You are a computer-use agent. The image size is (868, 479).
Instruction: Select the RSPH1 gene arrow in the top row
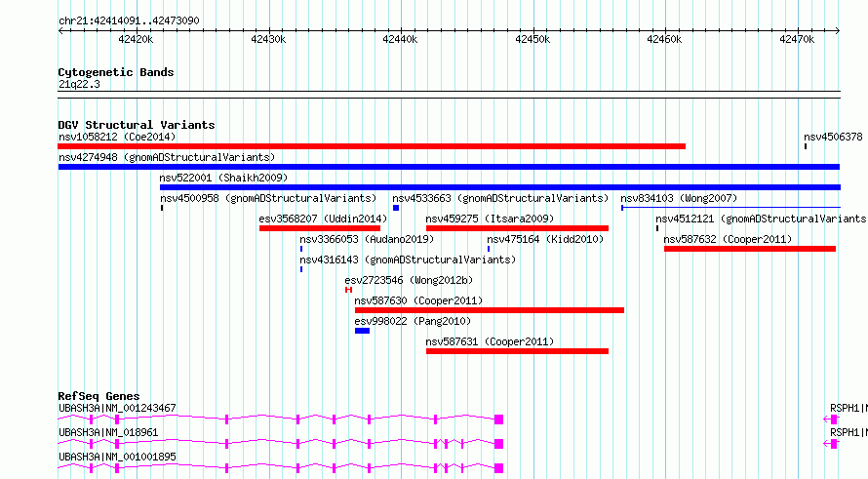coord(831,419)
